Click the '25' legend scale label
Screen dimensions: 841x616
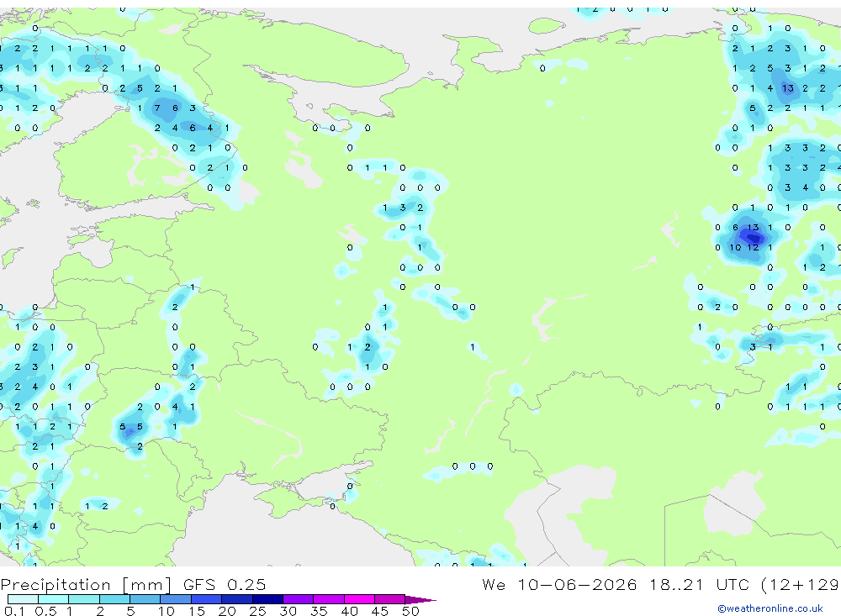point(257,611)
